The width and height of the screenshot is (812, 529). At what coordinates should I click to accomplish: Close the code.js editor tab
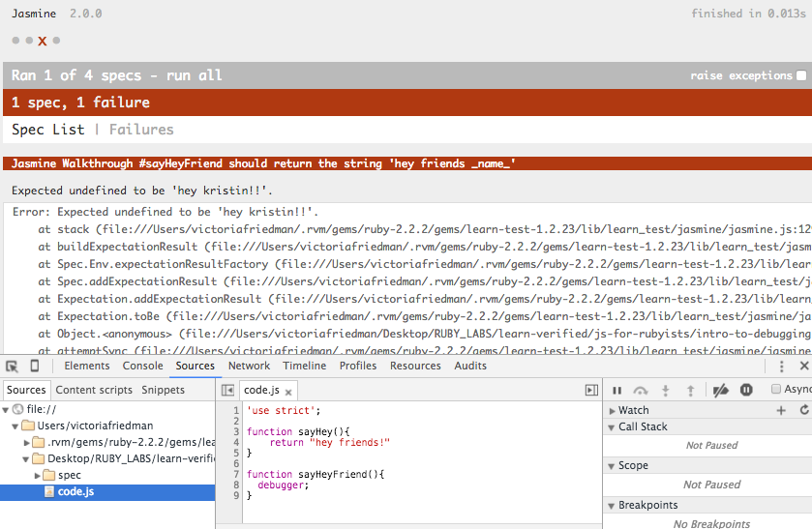tap(288, 392)
